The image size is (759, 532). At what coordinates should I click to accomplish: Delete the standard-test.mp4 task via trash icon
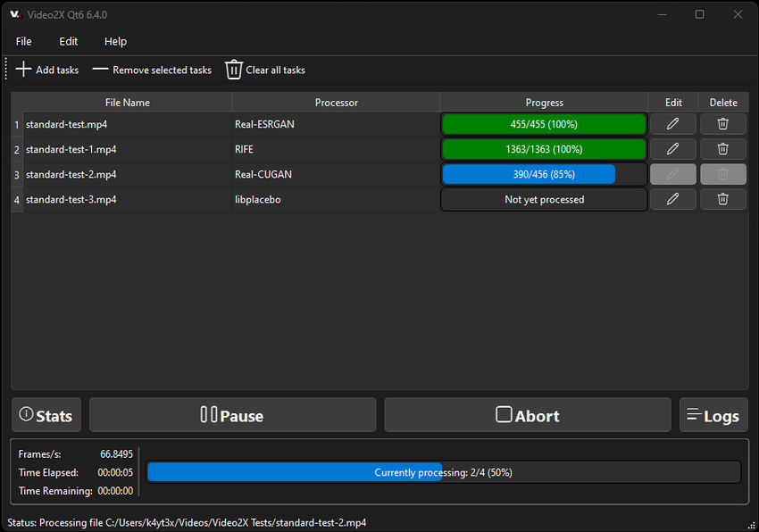[x=722, y=124]
